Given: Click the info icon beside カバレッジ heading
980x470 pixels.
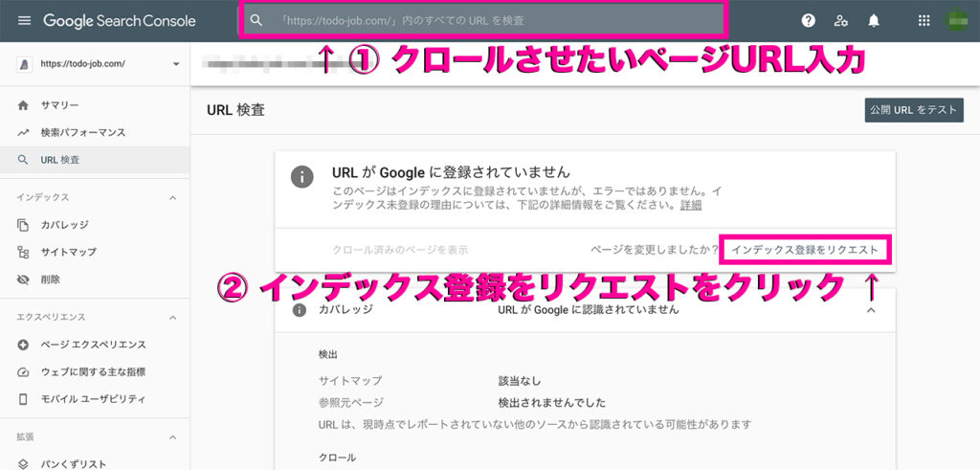Looking at the screenshot, I should coord(300,310).
